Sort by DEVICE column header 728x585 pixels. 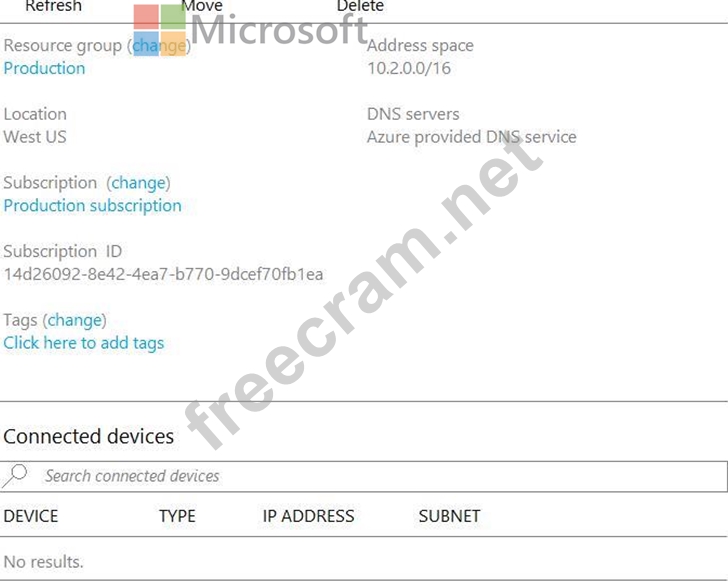tap(31, 516)
